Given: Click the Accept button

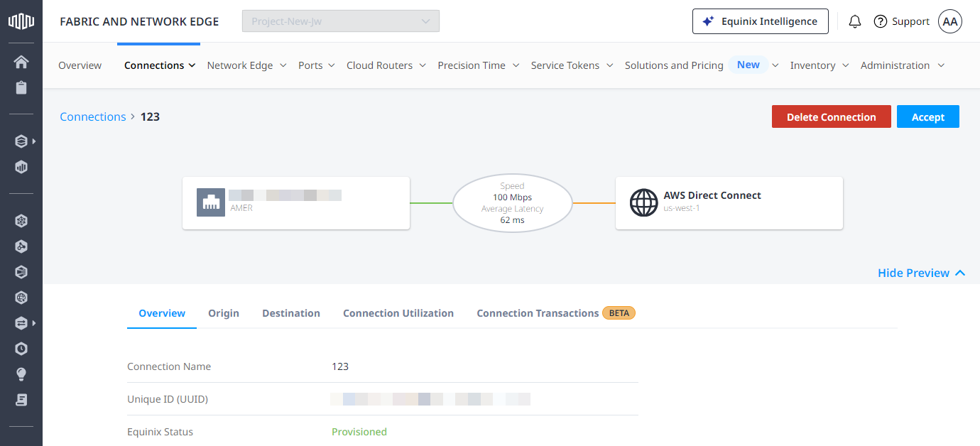Looking at the screenshot, I should coord(928,116).
